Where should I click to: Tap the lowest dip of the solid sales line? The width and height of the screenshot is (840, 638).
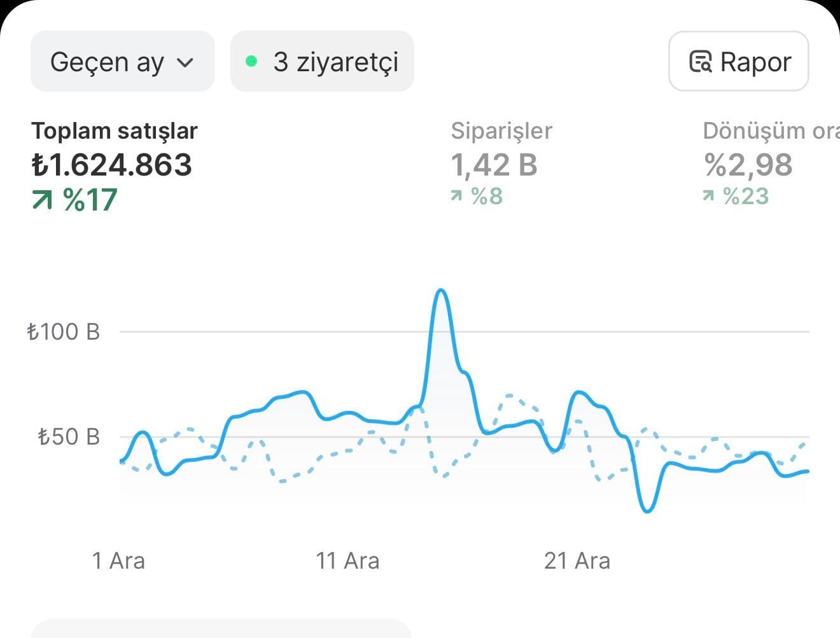pos(647,510)
